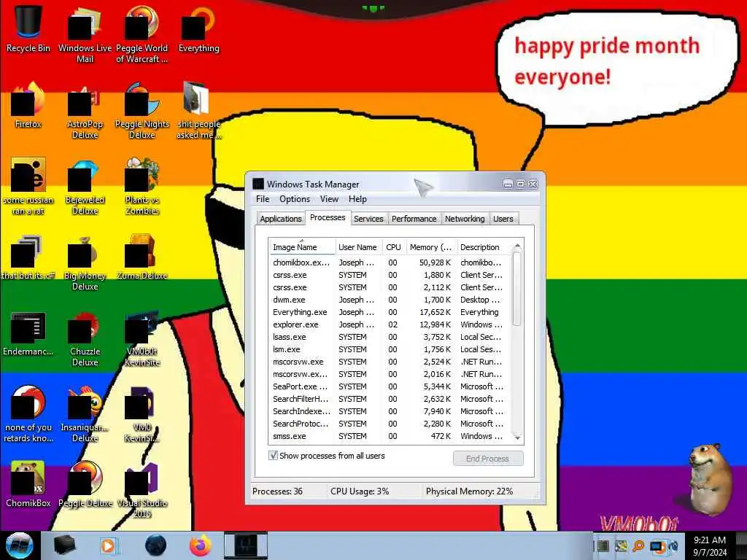
Task: Select Big Money Deluxe desktop icon
Action: click(85, 262)
